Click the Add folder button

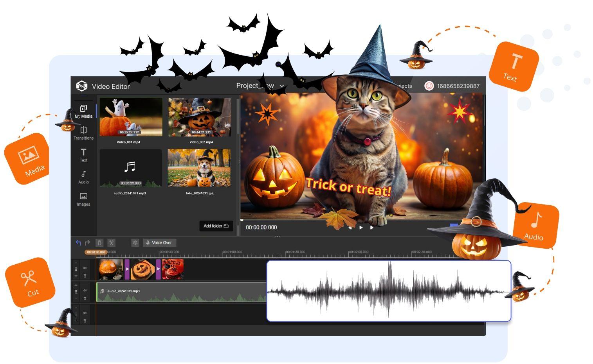pos(216,226)
